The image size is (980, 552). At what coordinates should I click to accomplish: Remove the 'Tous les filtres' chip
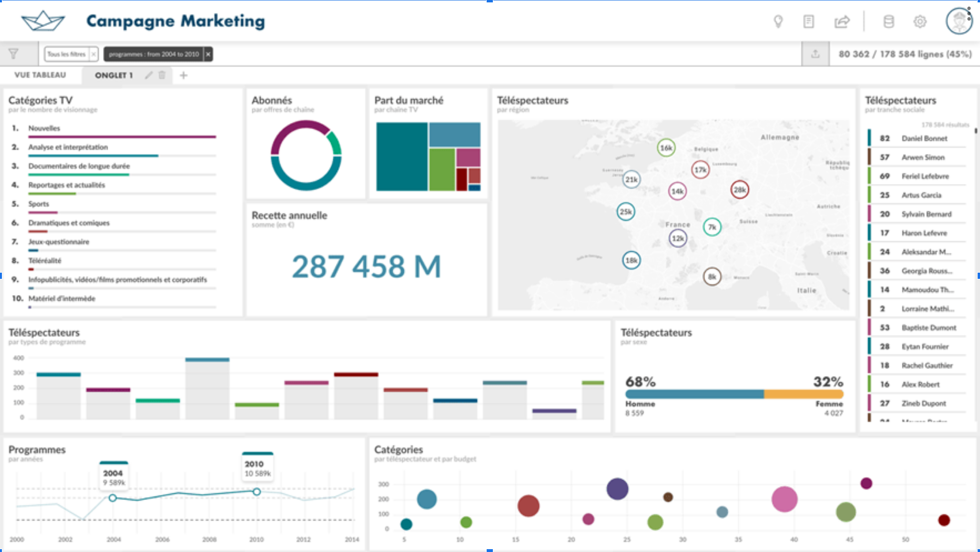tap(93, 54)
